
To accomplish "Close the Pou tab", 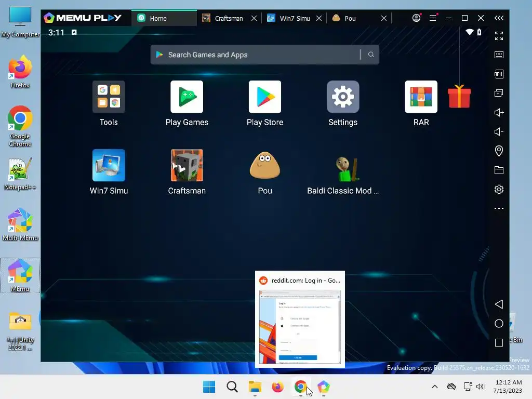I will tap(384, 18).
